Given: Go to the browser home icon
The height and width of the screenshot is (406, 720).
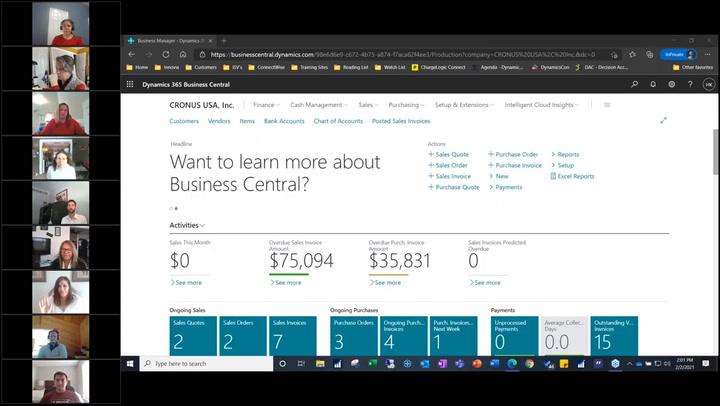Looking at the screenshot, I should click(183, 54).
